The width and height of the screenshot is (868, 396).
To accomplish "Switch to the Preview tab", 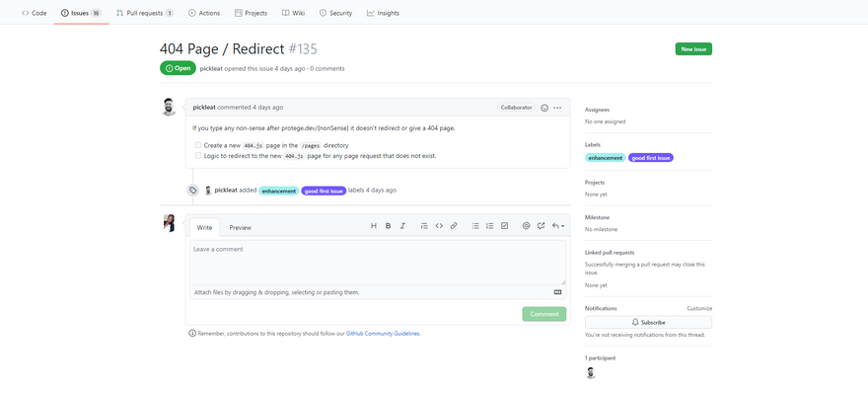I will 240,227.
